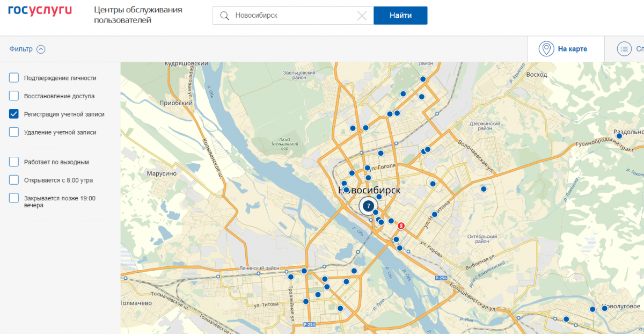The width and height of the screenshot is (644, 334).
Task: Select the marker on ул. Никитина
Action: [434, 214]
